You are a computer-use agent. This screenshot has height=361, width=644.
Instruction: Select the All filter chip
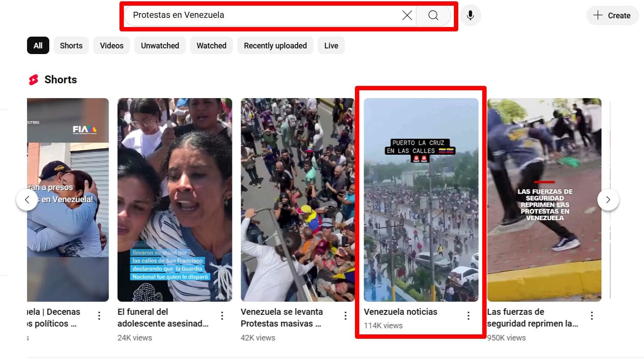pyautogui.click(x=38, y=45)
